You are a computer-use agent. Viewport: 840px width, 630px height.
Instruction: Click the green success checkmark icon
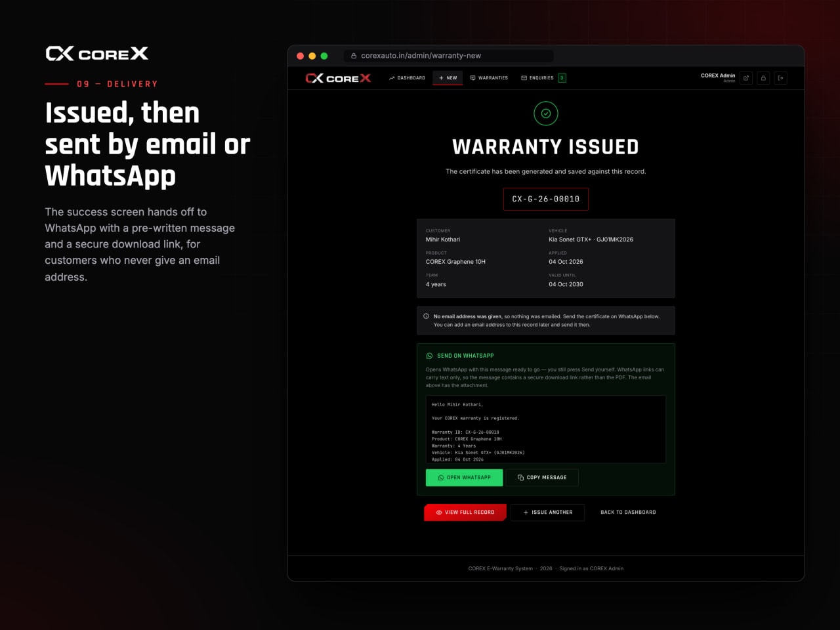point(546,114)
